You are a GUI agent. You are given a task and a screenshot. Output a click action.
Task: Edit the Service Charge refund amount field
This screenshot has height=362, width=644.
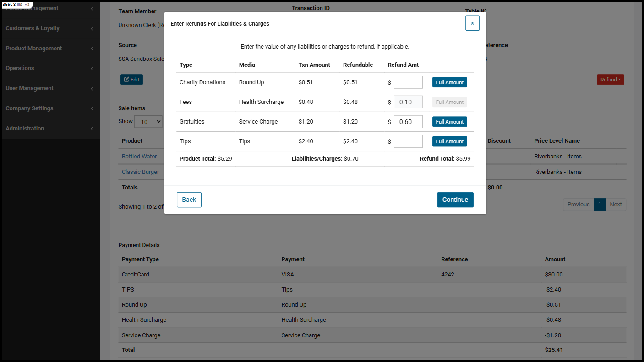point(408,122)
